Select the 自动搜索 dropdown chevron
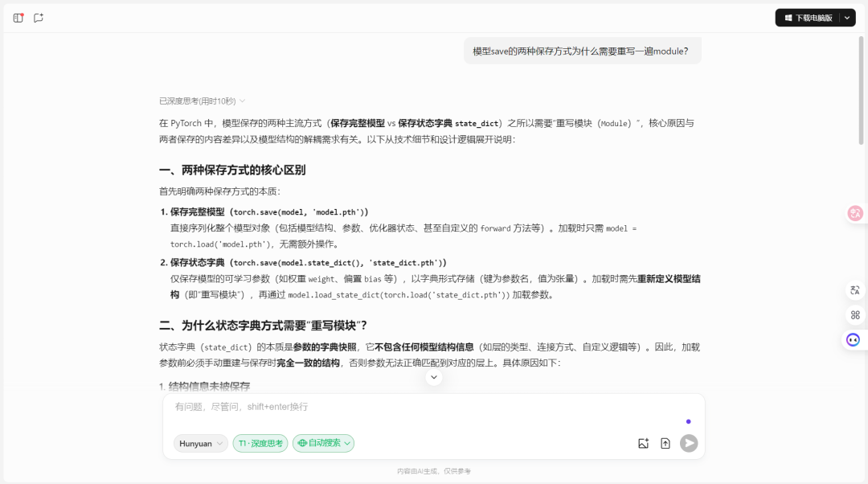This screenshot has height=484, width=868. pyautogui.click(x=346, y=443)
